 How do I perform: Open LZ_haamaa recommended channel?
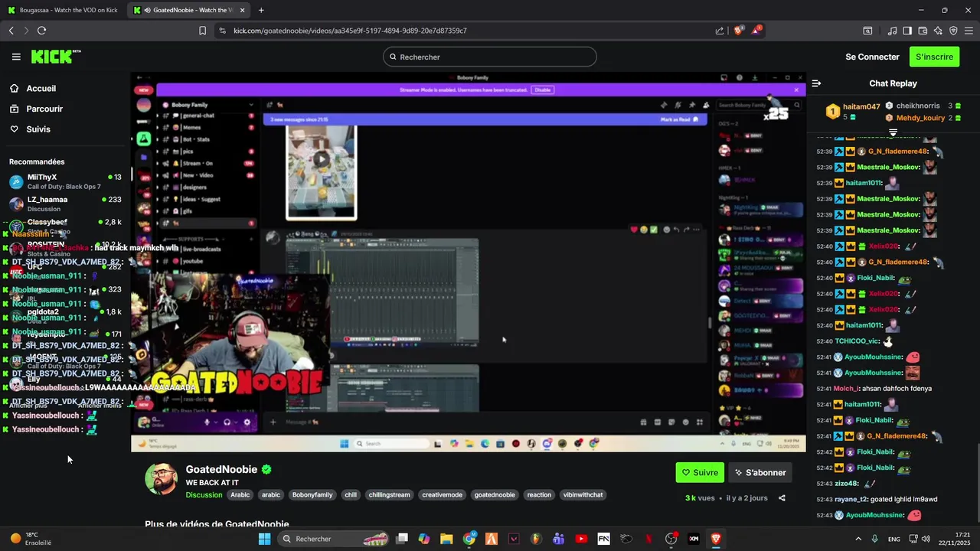click(x=65, y=204)
